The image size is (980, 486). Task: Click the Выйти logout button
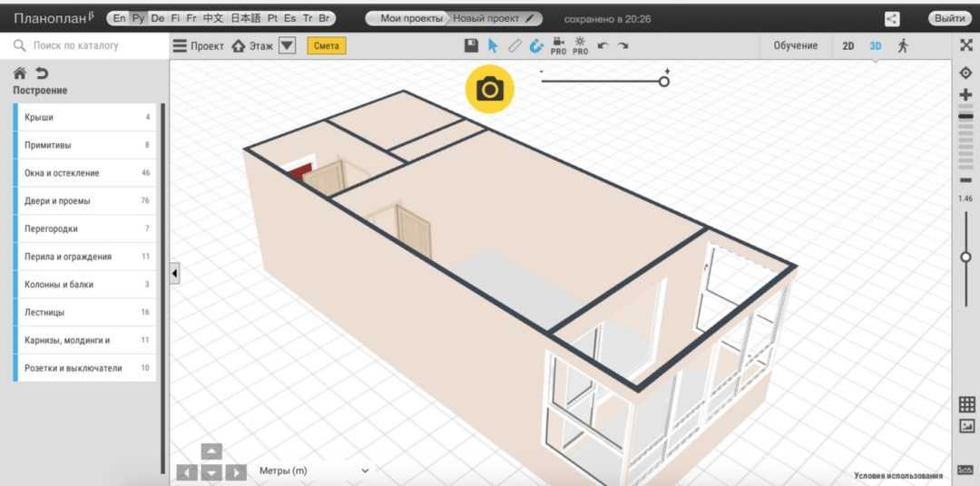pos(949,19)
